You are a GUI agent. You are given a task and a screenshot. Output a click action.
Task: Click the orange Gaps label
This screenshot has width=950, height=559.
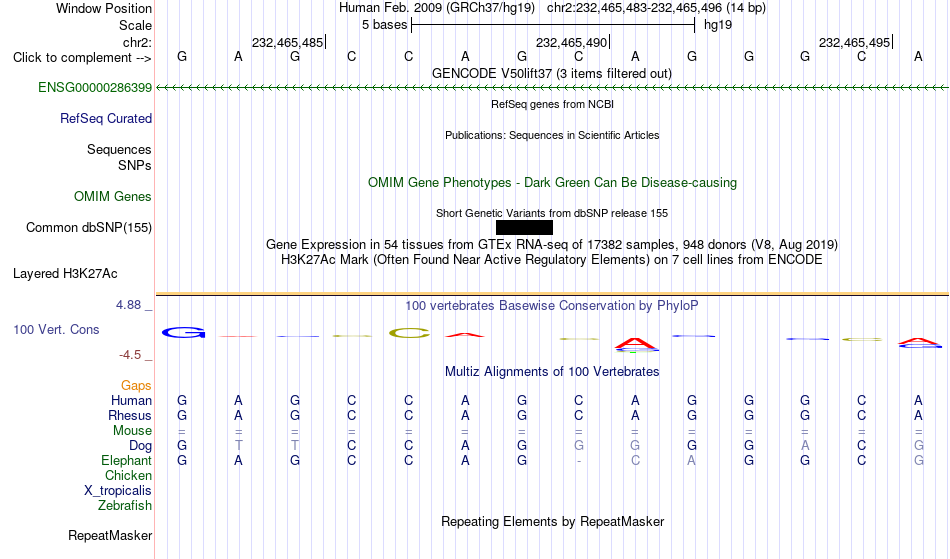tap(136, 386)
